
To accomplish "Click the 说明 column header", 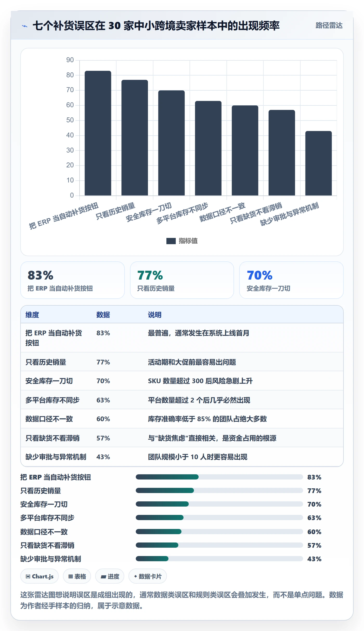I will point(155,315).
